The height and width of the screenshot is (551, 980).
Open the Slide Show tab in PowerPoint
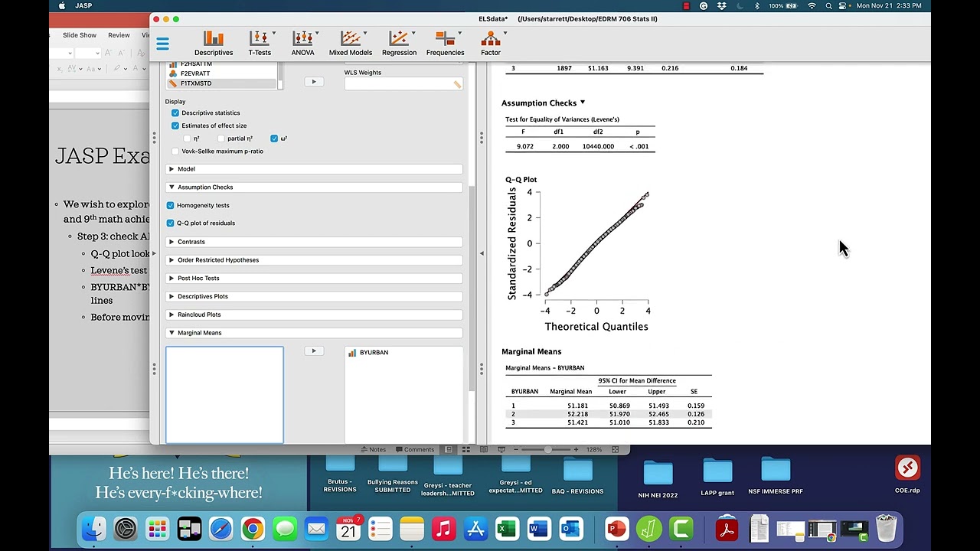(80, 35)
